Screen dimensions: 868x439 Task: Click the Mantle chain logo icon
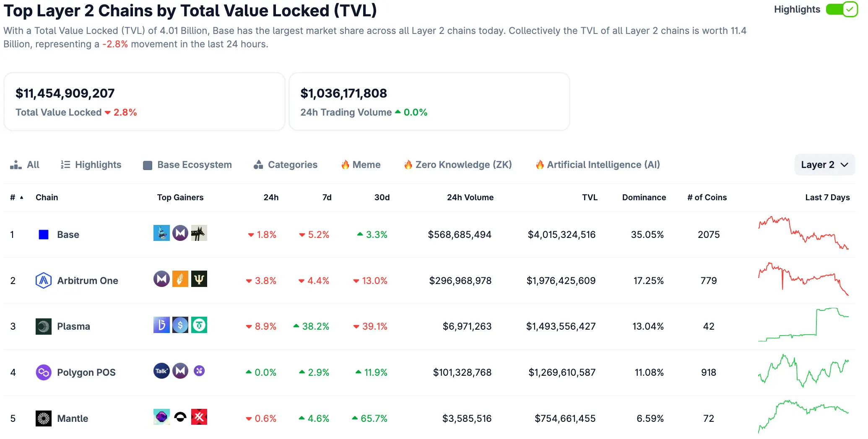point(44,418)
